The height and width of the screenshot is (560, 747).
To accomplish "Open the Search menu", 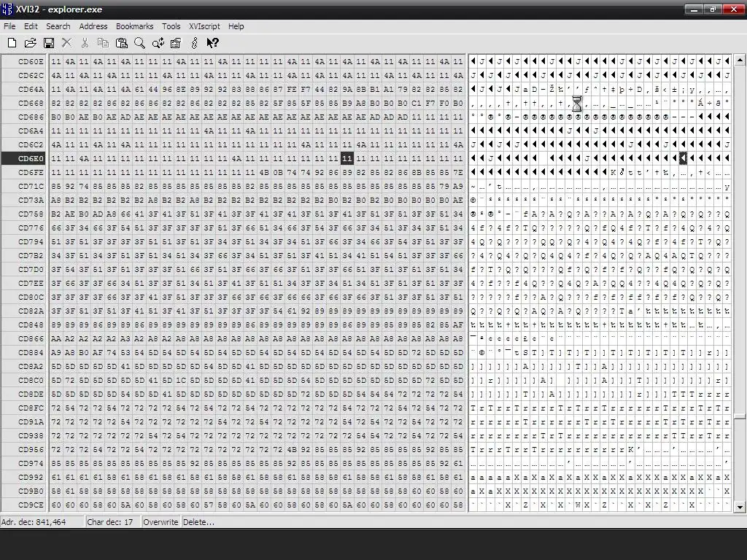I will click(58, 26).
